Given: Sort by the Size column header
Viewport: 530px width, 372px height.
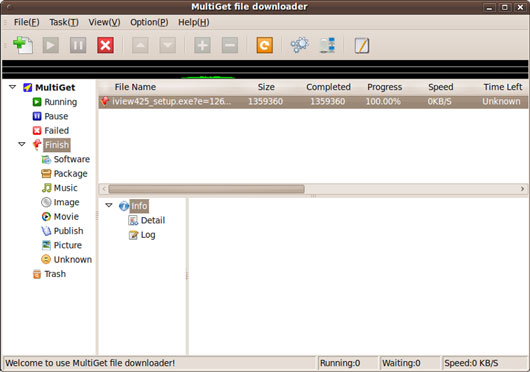Looking at the screenshot, I should click(x=266, y=87).
